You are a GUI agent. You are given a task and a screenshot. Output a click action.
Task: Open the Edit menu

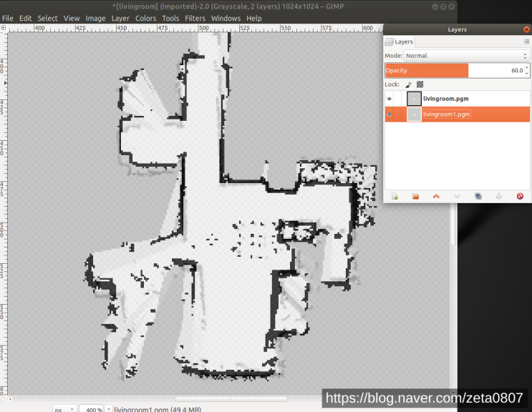point(26,19)
